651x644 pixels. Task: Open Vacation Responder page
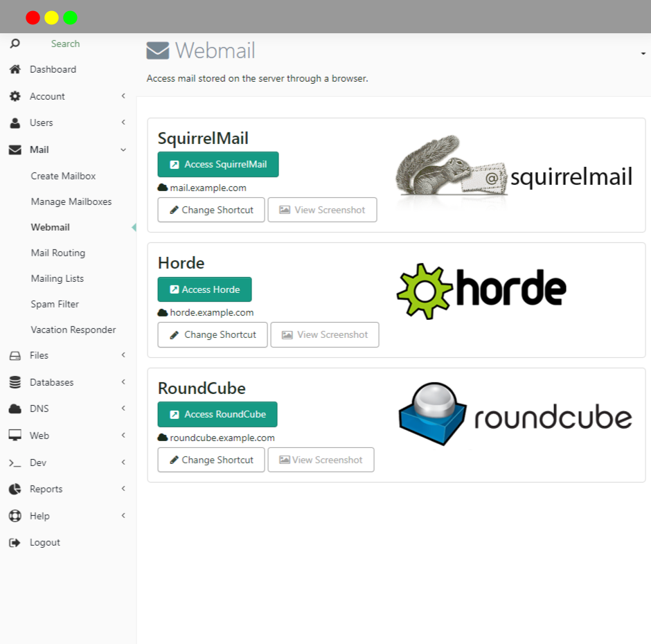pos(73,330)
